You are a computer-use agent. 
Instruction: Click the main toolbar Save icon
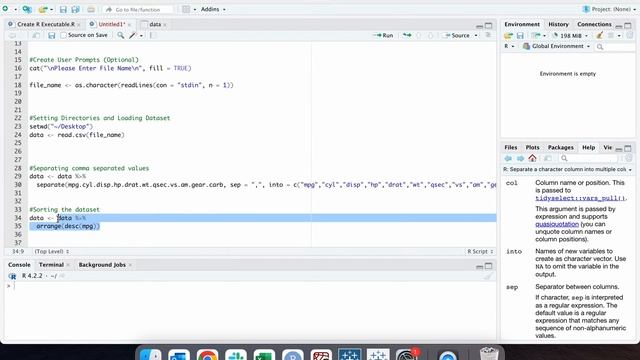[63, 9]
